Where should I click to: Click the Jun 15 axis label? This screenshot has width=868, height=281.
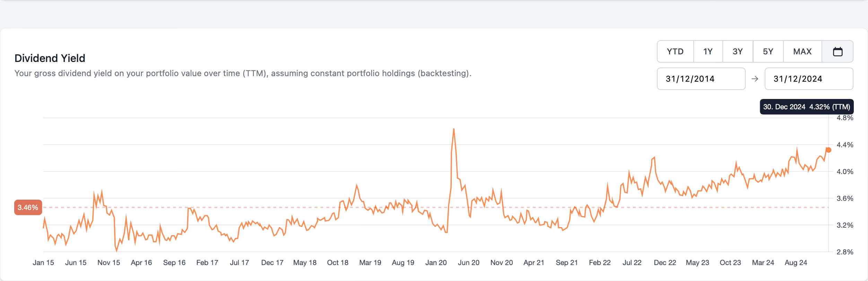76,263
